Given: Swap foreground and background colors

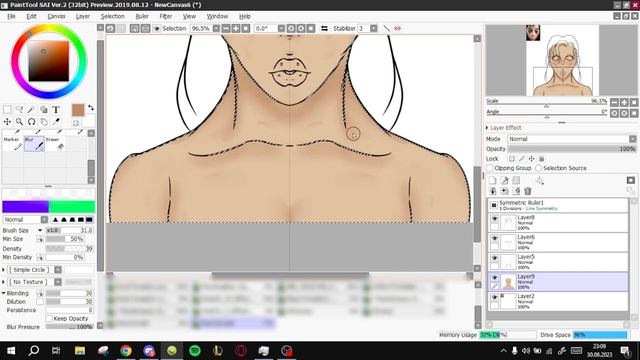Looking at the screenshot, I should tap(91, 108).
